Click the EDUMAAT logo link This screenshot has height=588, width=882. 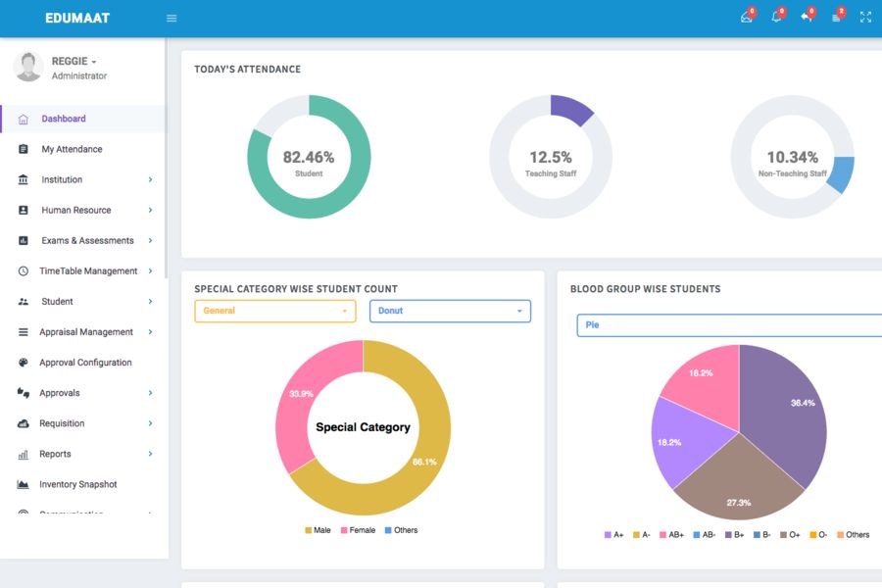tap(77, 18)
